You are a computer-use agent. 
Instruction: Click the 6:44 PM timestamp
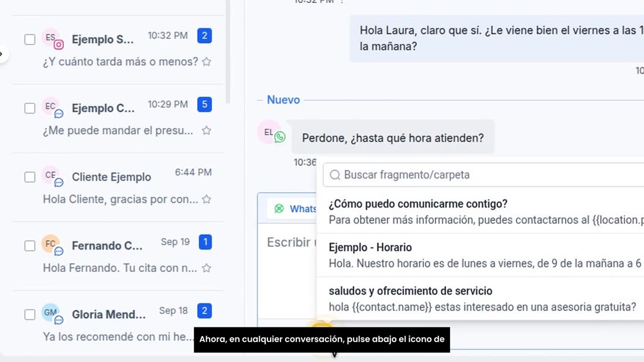[x=193, y=173]
